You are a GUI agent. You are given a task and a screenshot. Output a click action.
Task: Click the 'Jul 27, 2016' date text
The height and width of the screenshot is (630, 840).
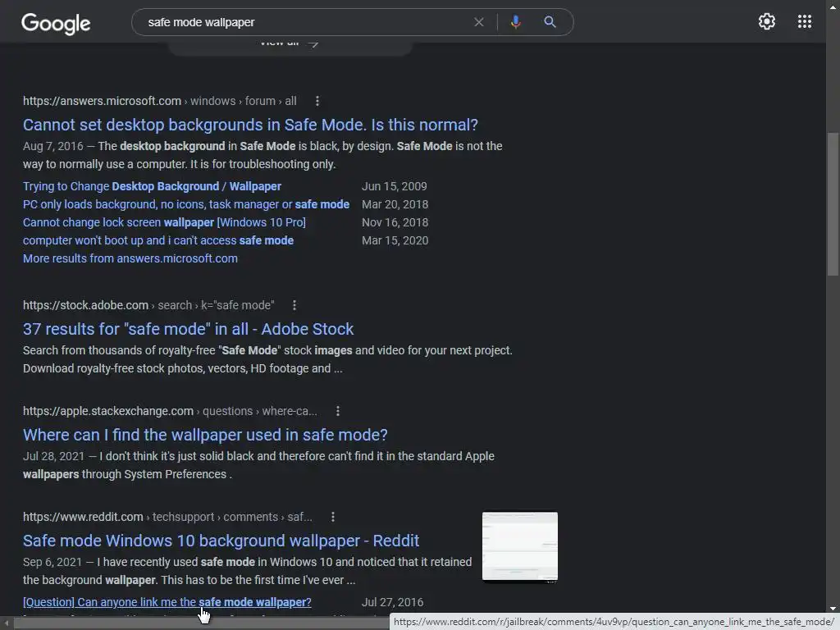click(392, 602)
